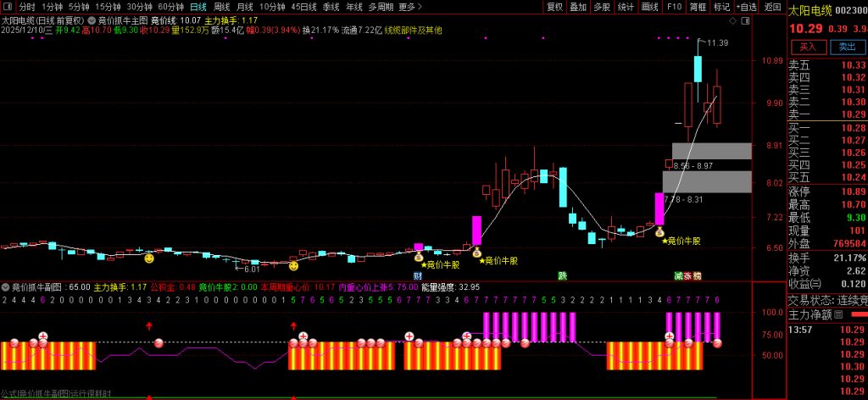The height and width of the screenshot is (400, 868).
Task: Toggle the left sidebar panel icon
Action: tap(8, 7)
